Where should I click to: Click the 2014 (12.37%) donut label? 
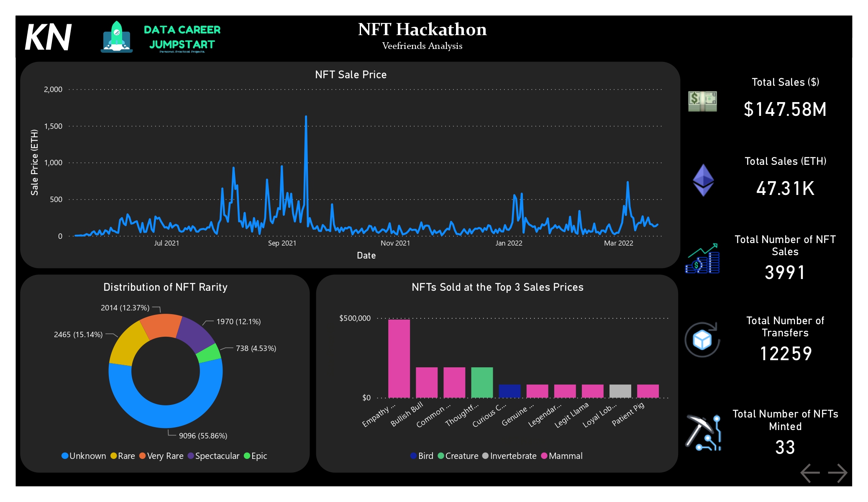point(125,308)
